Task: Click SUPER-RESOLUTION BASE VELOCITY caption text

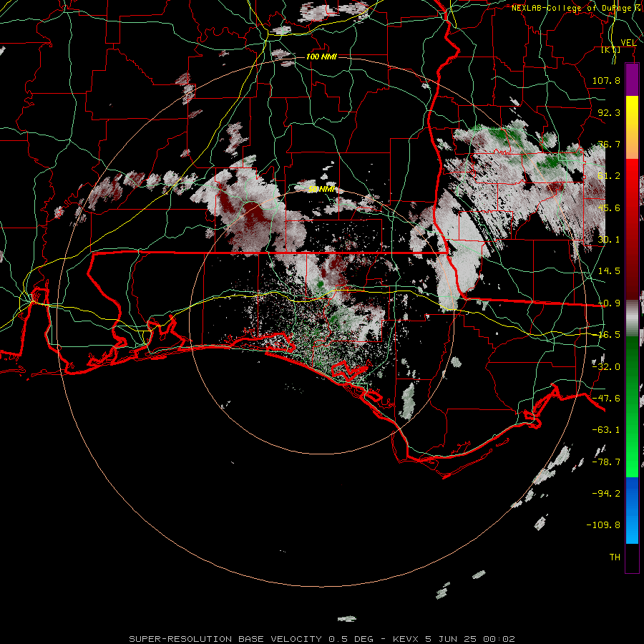Action: coord(227,639)
